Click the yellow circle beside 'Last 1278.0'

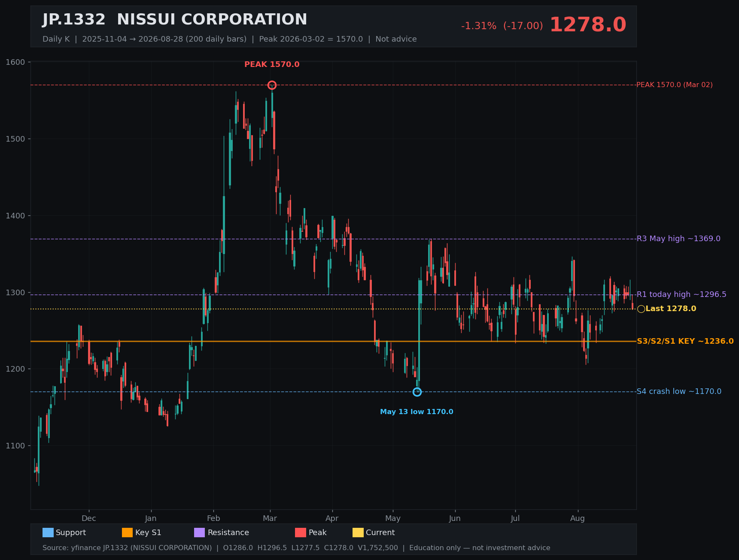pos(641,309)
